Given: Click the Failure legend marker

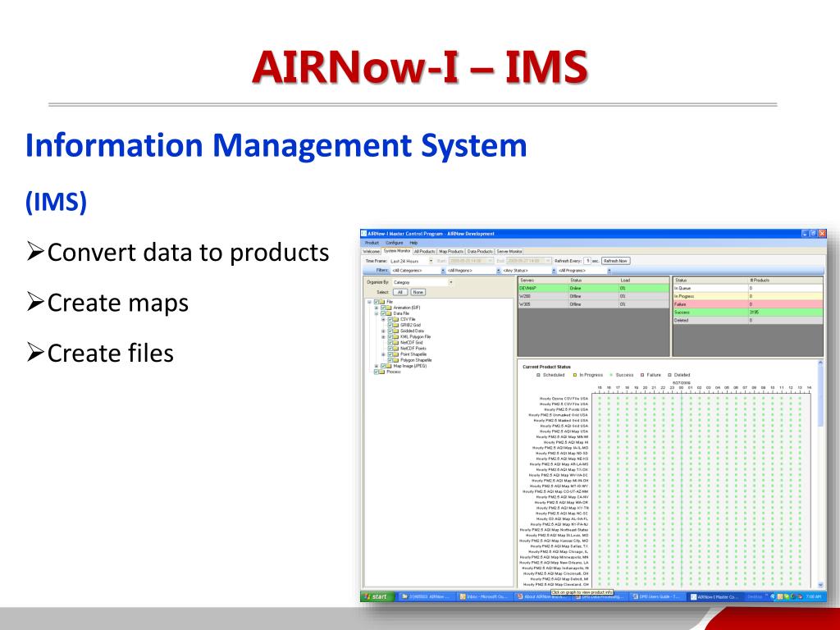Looking at the screenshot, I should (642, 375).
